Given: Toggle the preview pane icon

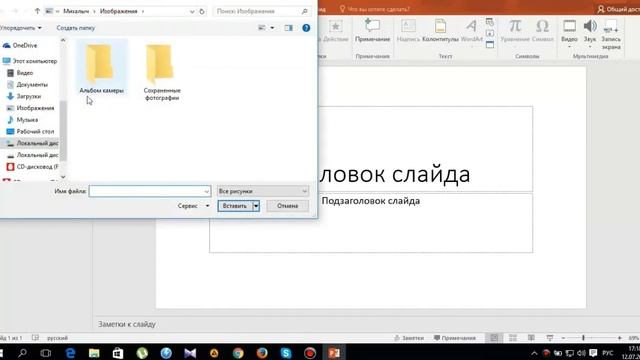Looking at the screenshot, I should [289, 28].
